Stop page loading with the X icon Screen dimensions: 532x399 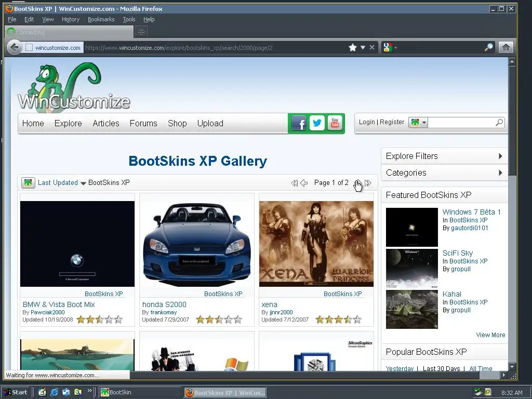click(372, 47)
